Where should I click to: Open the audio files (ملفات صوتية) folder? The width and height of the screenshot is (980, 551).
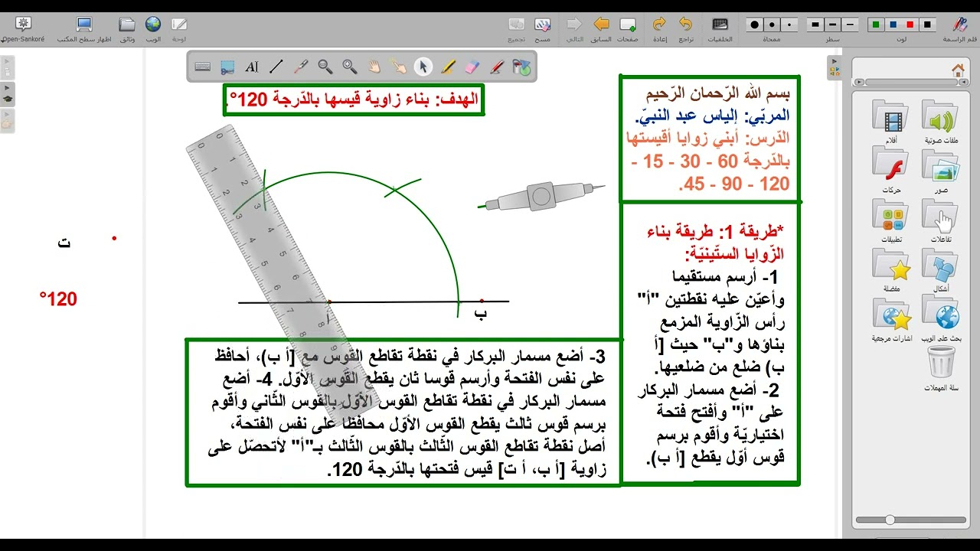(941, 121)
